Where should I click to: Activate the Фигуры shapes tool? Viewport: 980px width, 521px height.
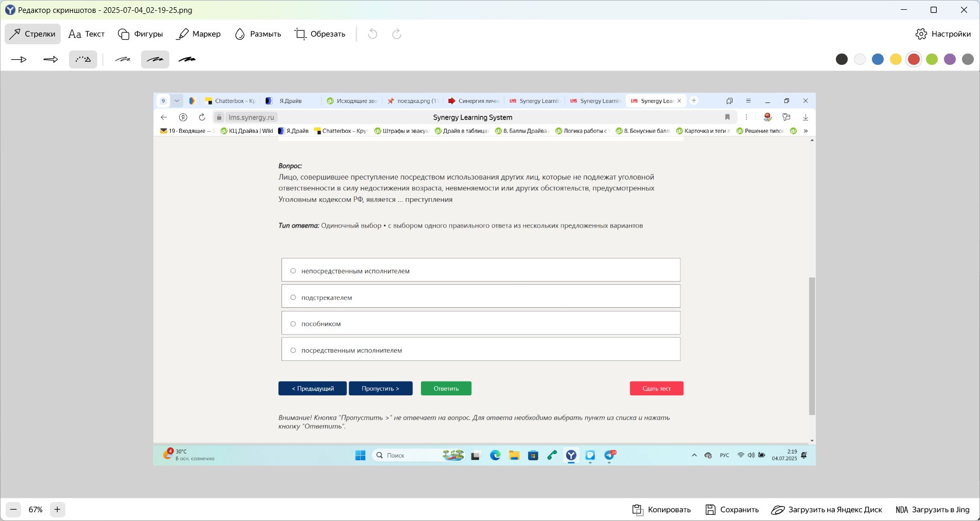[141, 34]
